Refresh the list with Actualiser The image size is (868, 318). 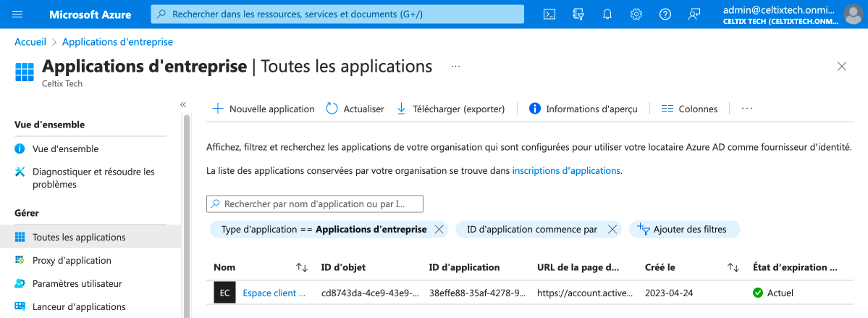(x=355, y=109)
